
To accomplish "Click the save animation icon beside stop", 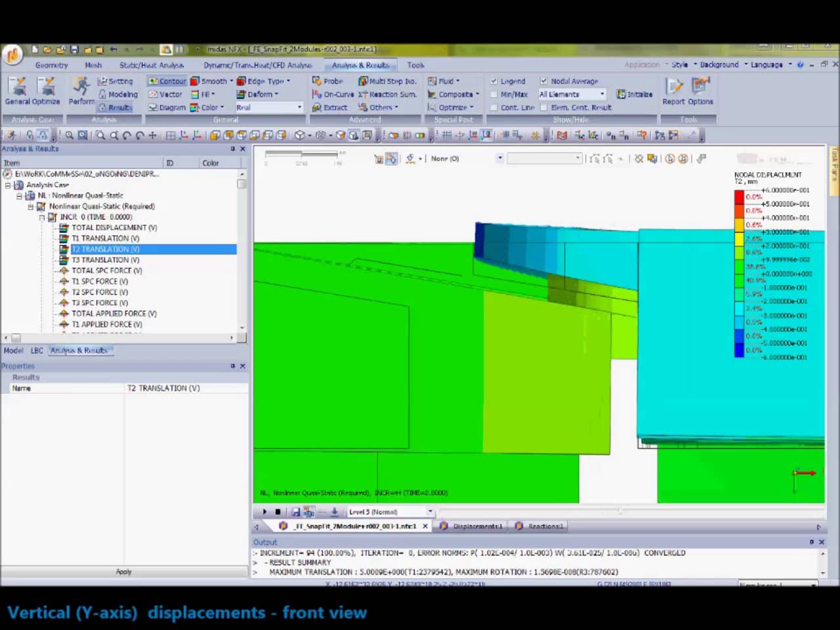I will pyautogui.click(x=295, y=512).
